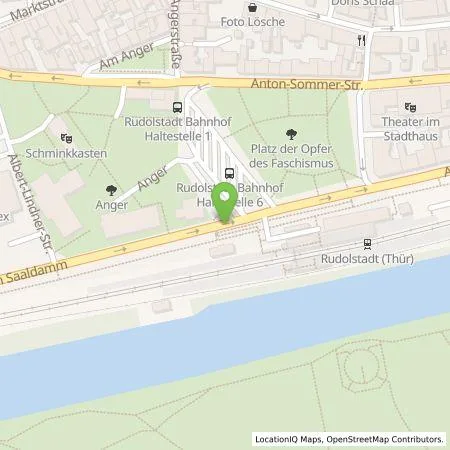Click the Schminkkasten theater masks icon

(66, 138)
